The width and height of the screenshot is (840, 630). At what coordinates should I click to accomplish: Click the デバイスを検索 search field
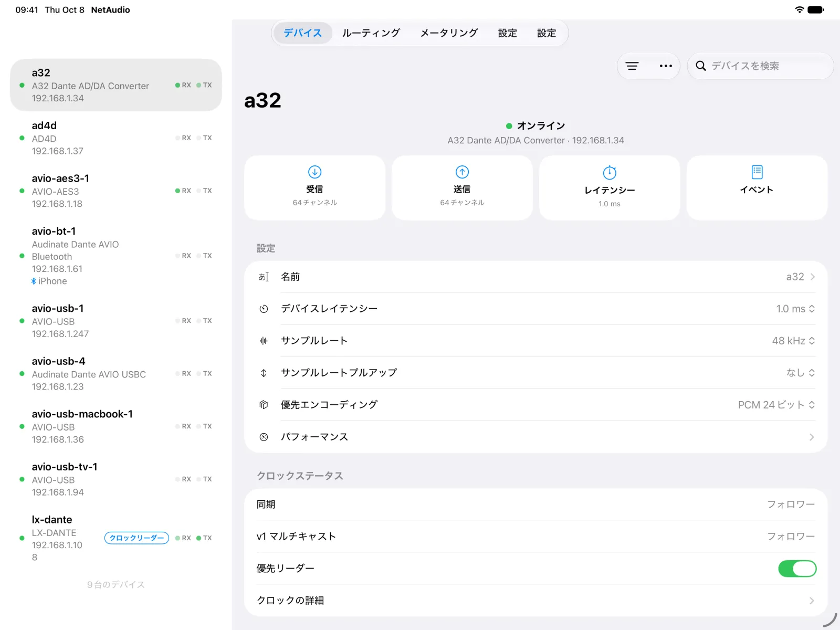click(x=761, y=66)
